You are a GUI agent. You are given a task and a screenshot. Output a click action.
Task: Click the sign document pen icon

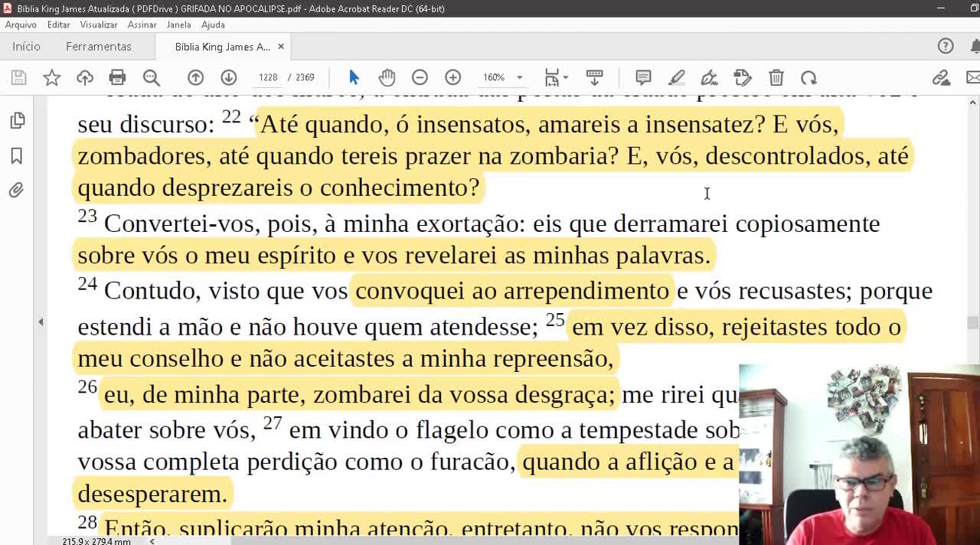(709, 77)
